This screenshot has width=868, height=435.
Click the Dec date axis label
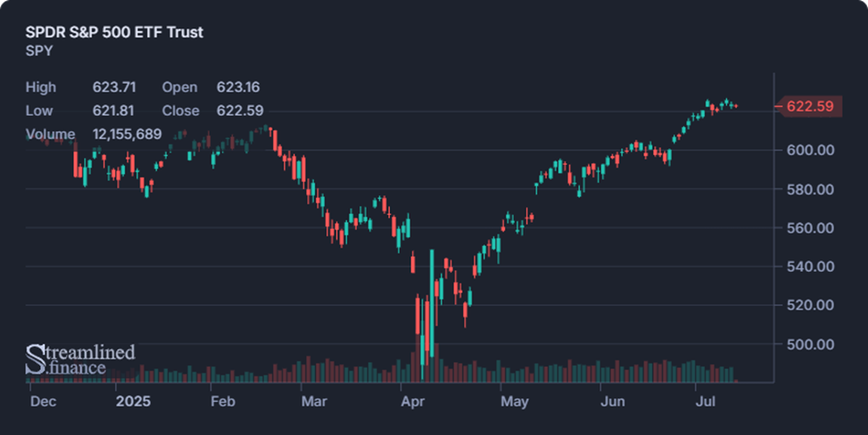pyautogui.click(x=43, y=401)
